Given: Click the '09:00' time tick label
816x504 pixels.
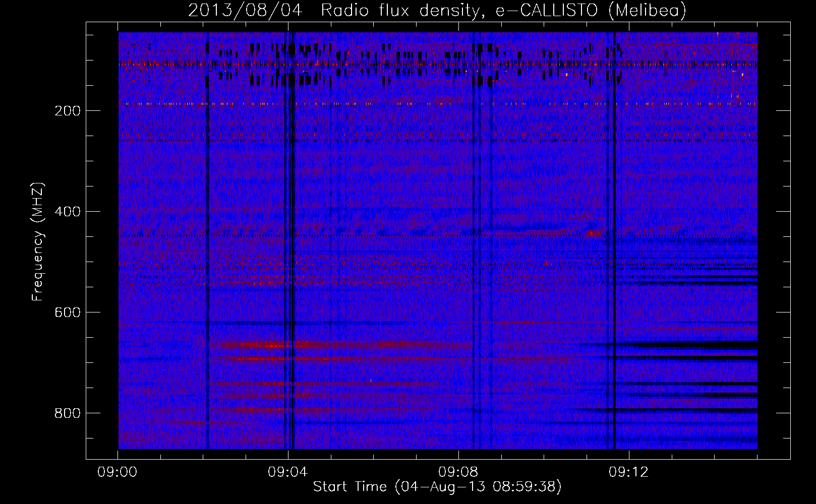Looking at the screenshot, I should click(118, 472).
